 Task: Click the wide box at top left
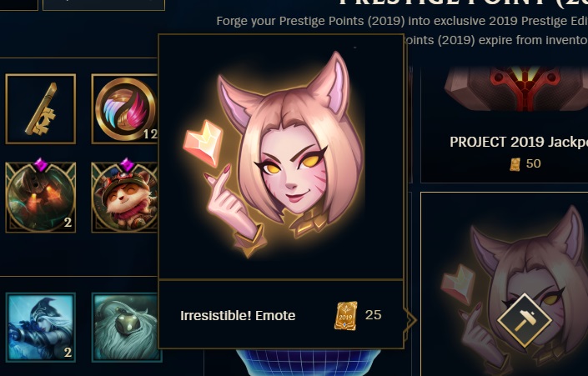(x=103, y=4)
